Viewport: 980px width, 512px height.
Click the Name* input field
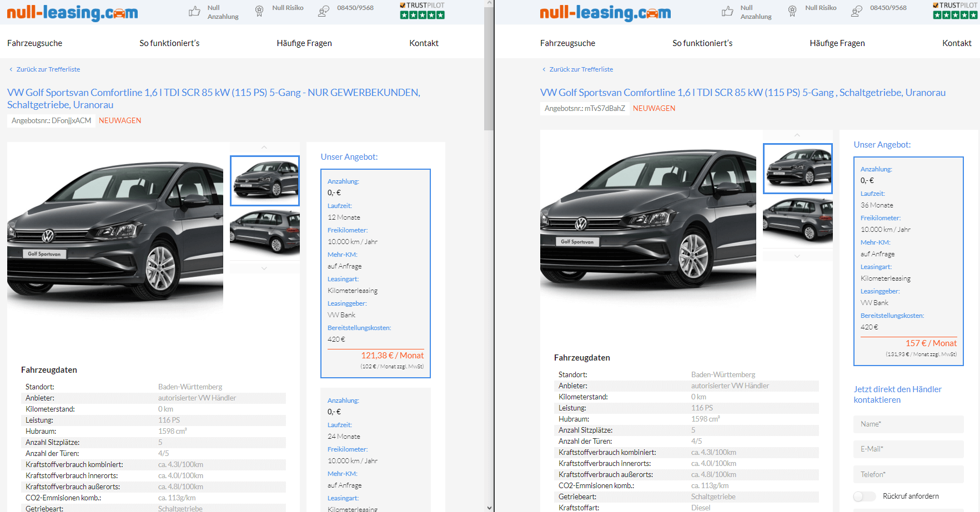[x=908, y=424]
